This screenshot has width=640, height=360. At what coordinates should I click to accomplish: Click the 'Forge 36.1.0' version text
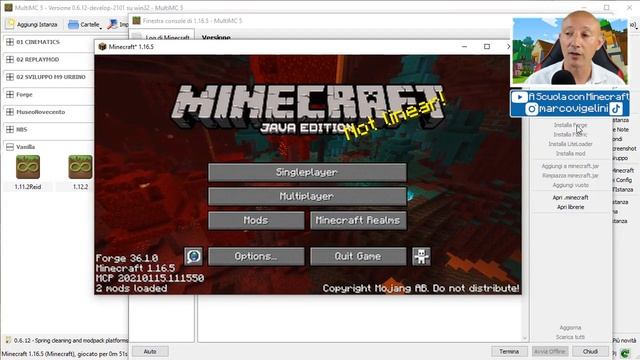tap(127, 258)
